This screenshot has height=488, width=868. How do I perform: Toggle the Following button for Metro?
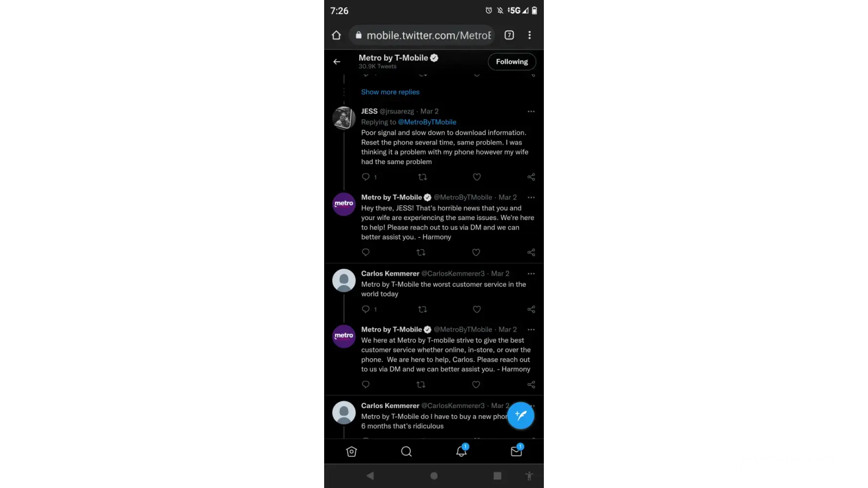tap(512, 61)
